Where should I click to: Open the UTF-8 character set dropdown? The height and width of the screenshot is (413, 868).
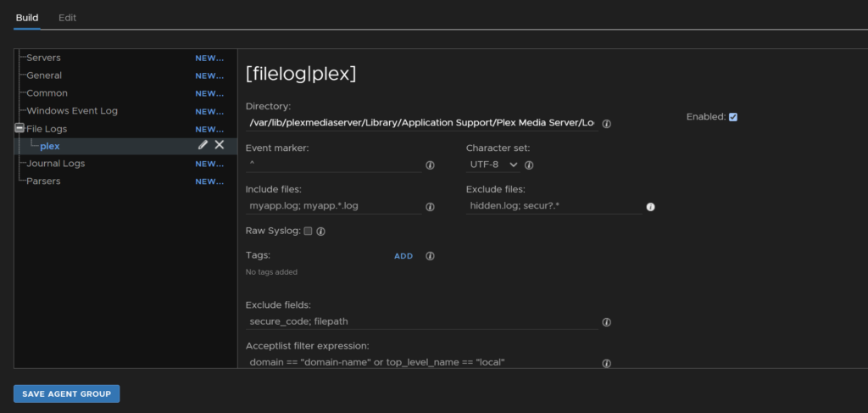(493, 165)
